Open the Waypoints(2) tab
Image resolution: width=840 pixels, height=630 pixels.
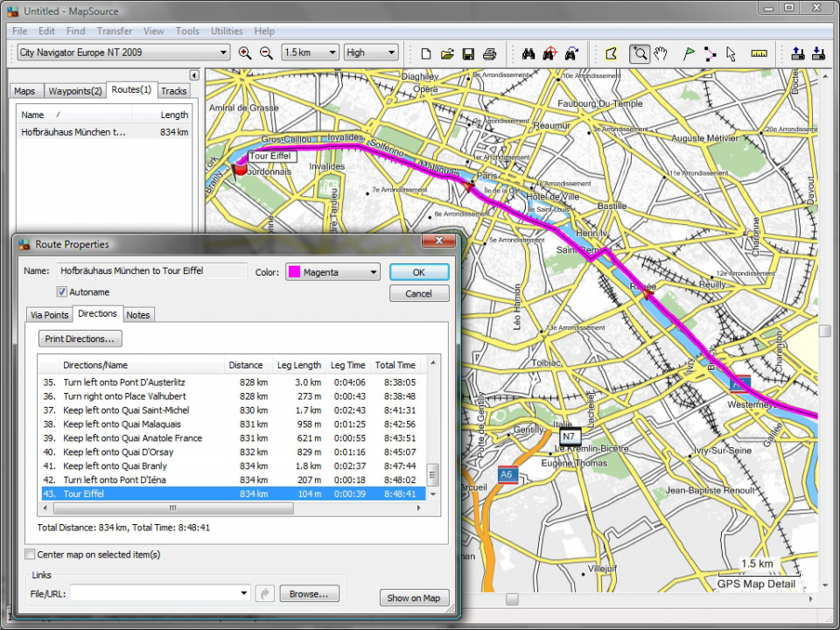(74, 91)
